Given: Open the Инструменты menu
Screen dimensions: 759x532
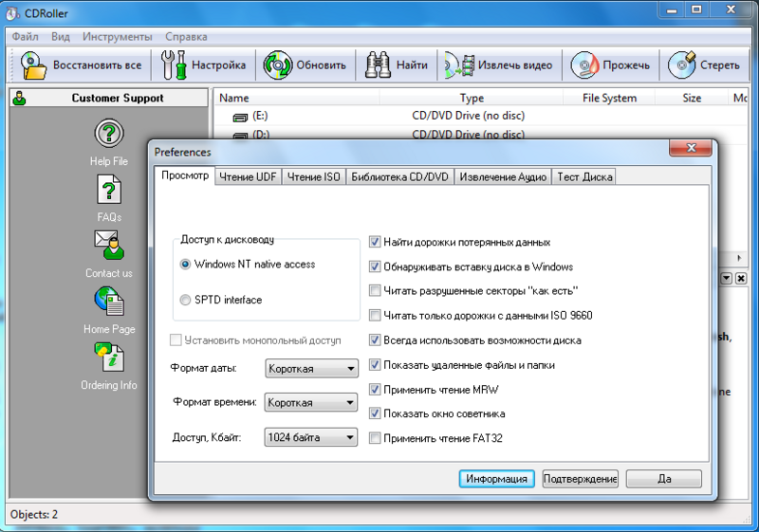Looking at the screenshot, I should [x=117, y=37].
